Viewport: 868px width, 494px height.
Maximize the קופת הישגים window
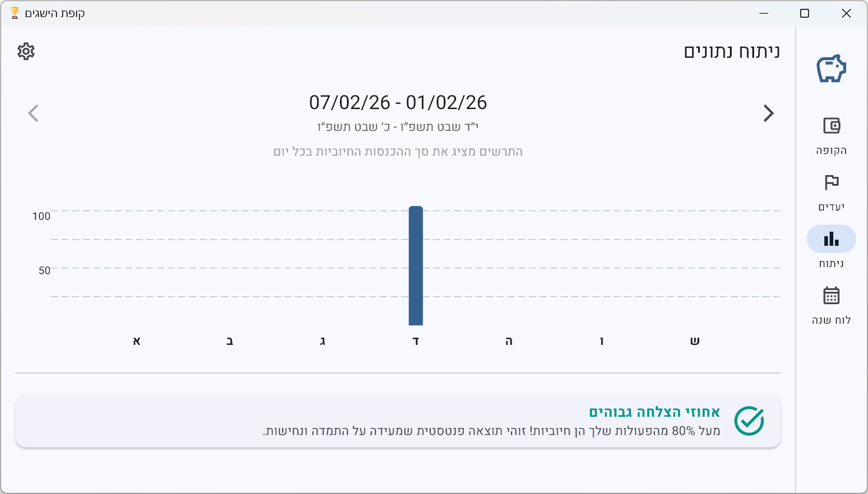804,14
